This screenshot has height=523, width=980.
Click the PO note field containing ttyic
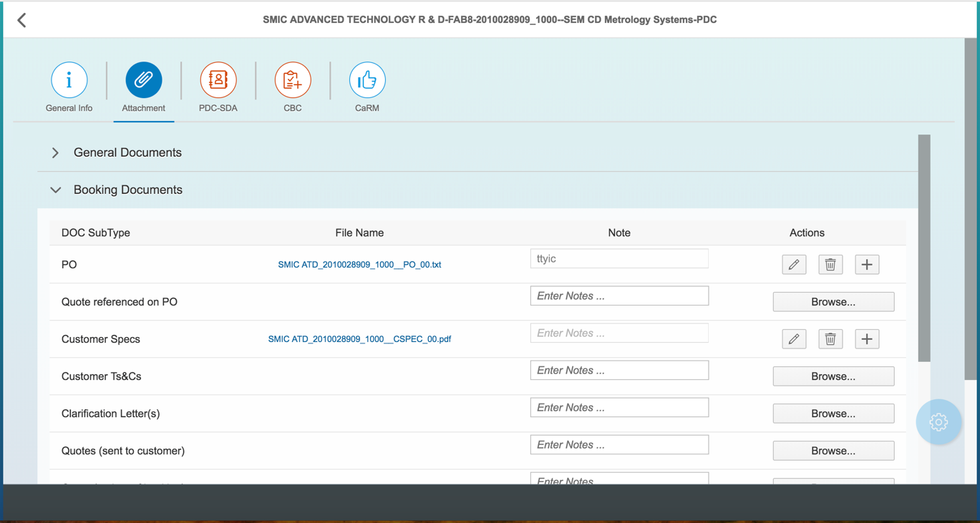pos(619,259)
